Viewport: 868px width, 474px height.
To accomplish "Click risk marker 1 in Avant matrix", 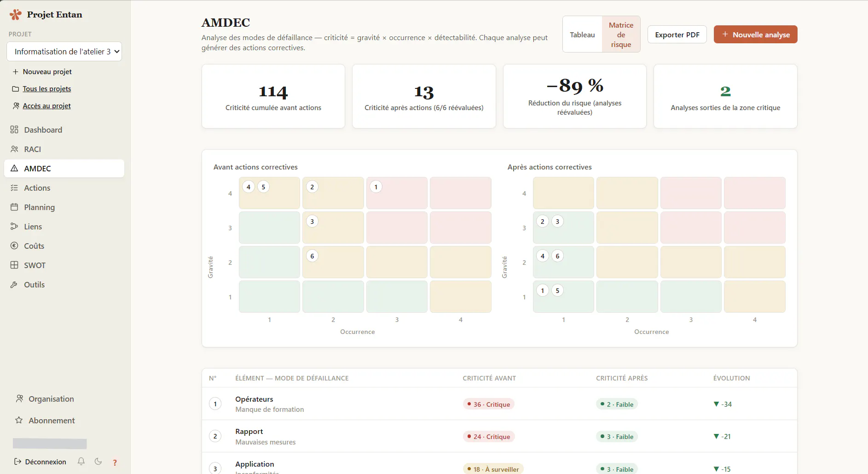I will click(376, 187).
